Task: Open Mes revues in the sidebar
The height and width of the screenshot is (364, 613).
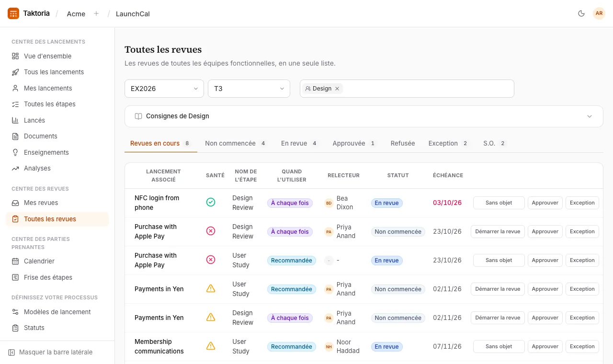Action: tap(57, 203)
